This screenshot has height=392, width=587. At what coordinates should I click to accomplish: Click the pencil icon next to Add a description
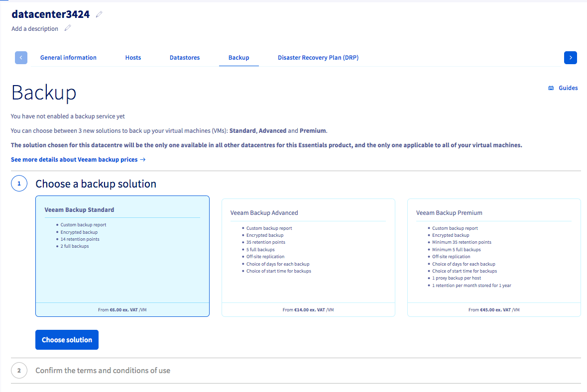tap(67, 28)
